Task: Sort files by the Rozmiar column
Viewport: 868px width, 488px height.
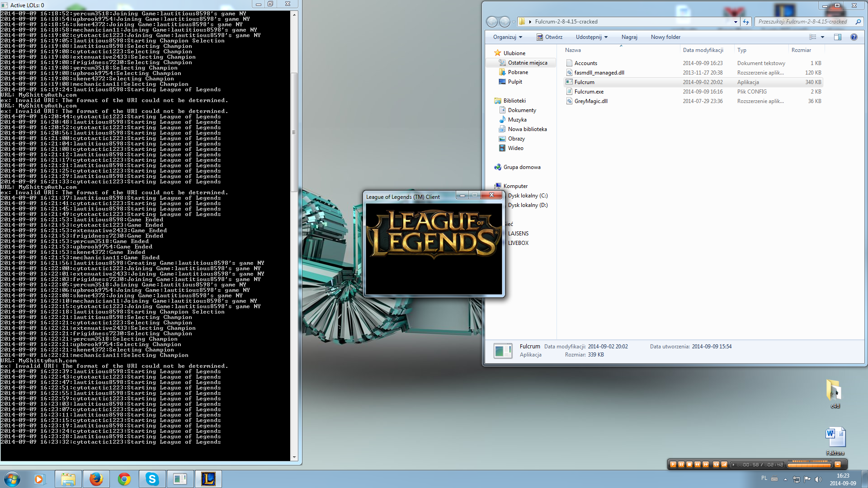Action: [807, 50]
